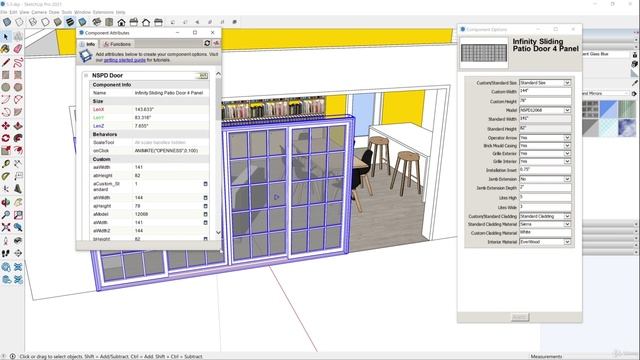
Task: Select the Circle tool
Action: tap(6, 87)
